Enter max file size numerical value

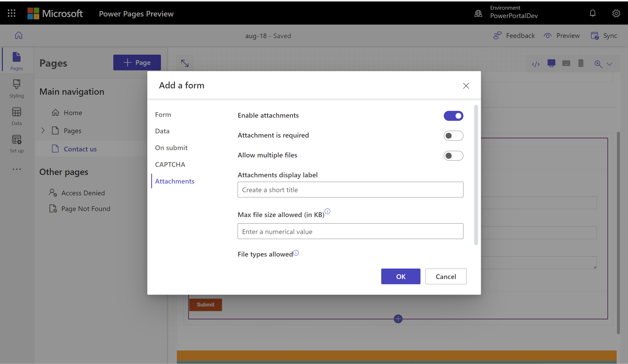(x=351, y=231)
